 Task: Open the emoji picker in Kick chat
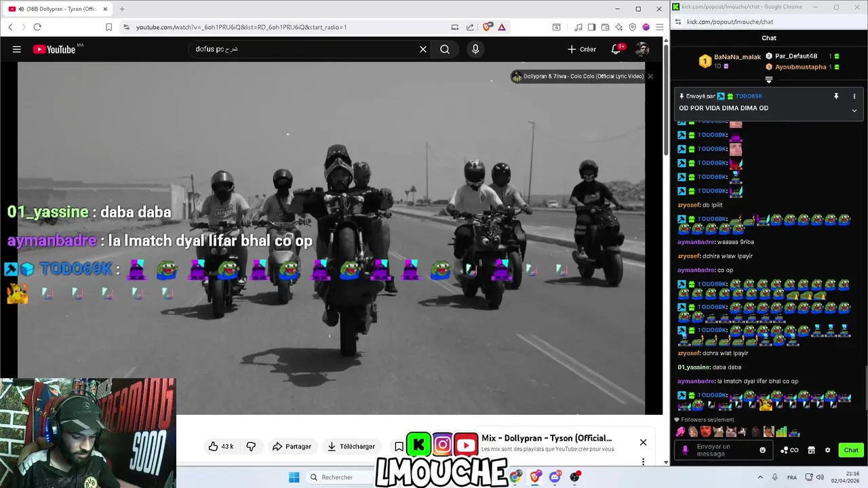(762, 450)
